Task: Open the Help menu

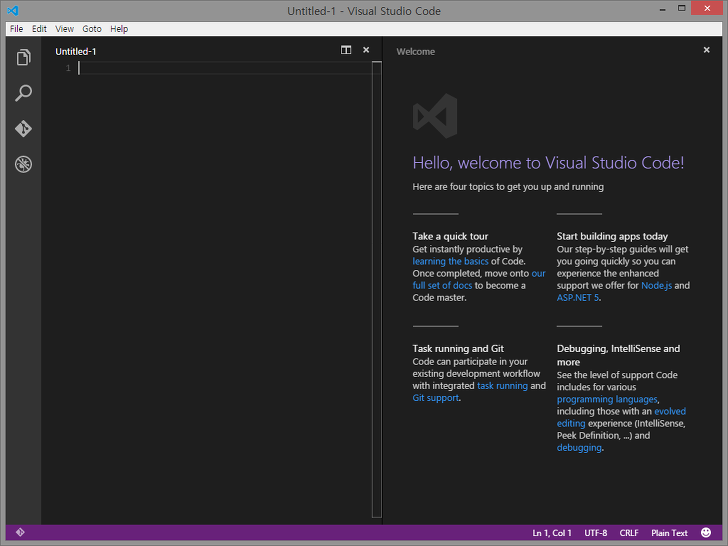Action: pyautogui.click(x=119, y=29)
